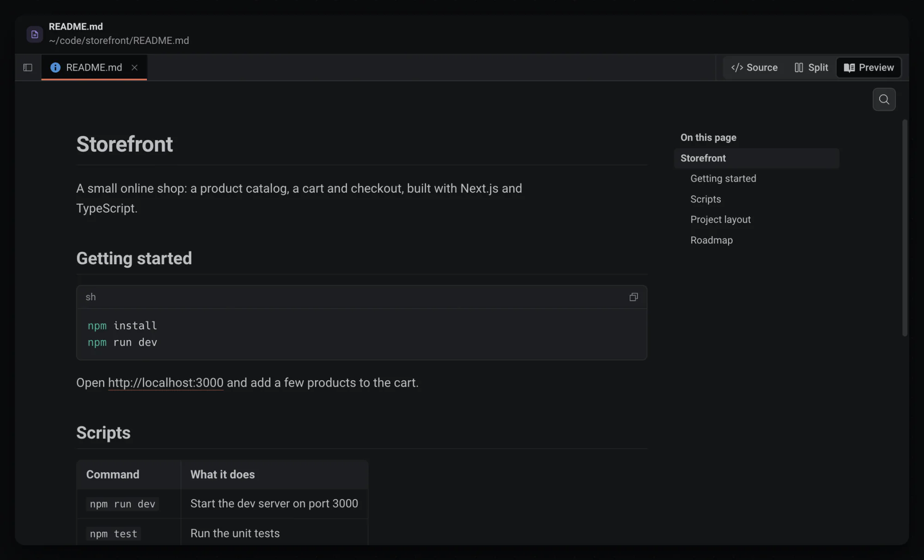Click the path ~/code/storefront/README.md

pos(119,41)
